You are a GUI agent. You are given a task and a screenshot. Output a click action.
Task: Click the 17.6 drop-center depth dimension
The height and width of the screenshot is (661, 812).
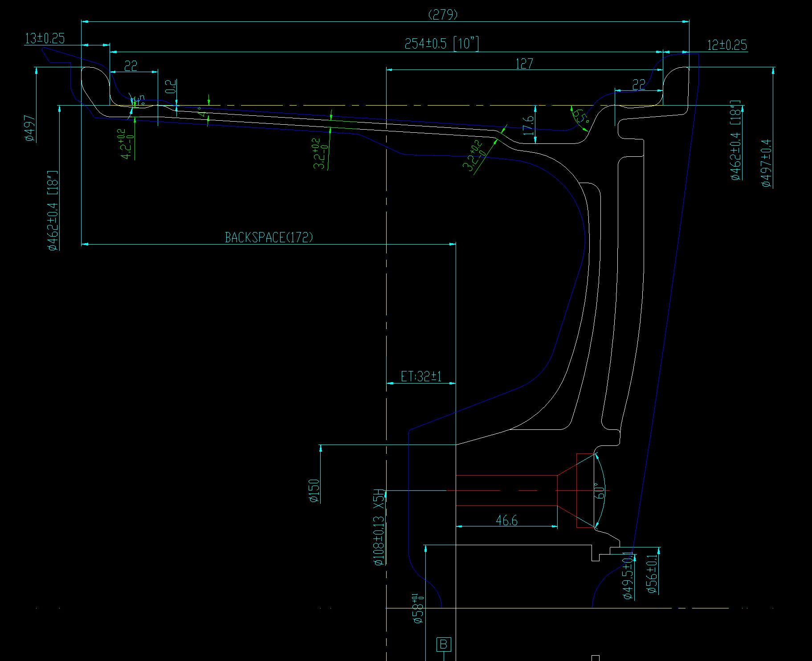(x=529, y=125)
